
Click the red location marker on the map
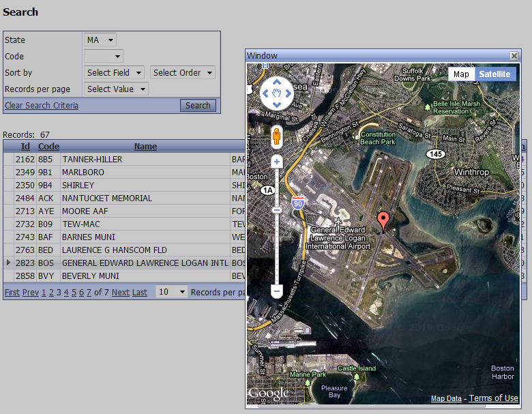pos(383,222)
